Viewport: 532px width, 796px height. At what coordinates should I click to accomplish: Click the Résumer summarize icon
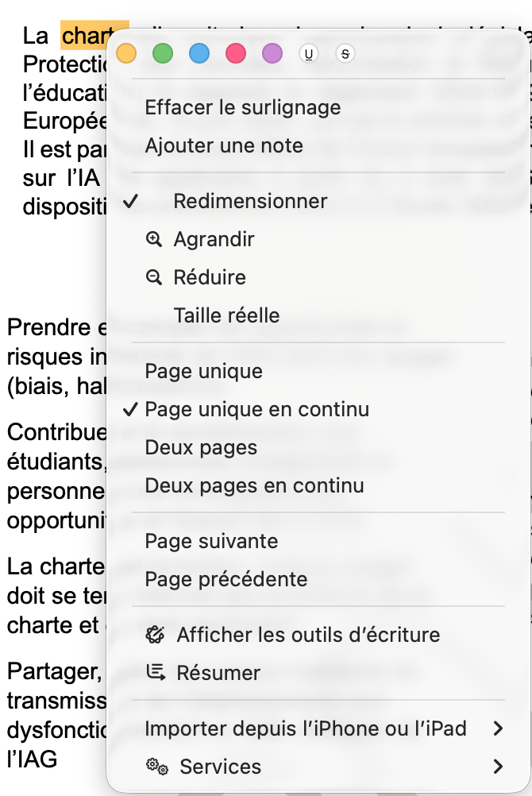point(156,673)
